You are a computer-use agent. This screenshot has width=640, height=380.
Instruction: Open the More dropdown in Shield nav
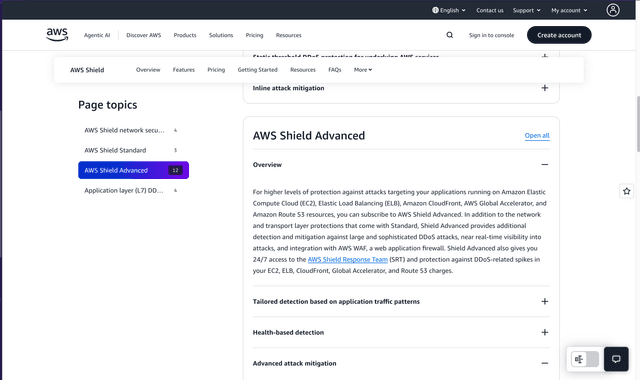(x=363, y=70)
